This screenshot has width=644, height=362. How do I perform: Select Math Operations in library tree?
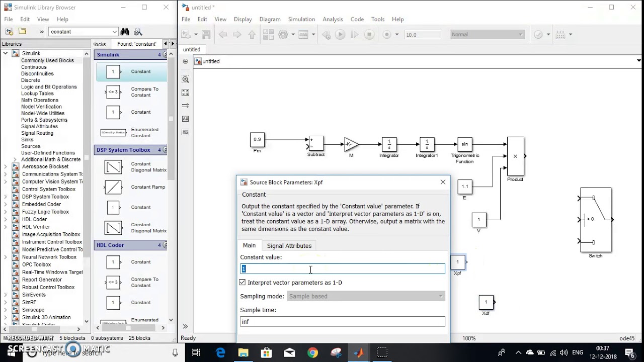(40, 100)
